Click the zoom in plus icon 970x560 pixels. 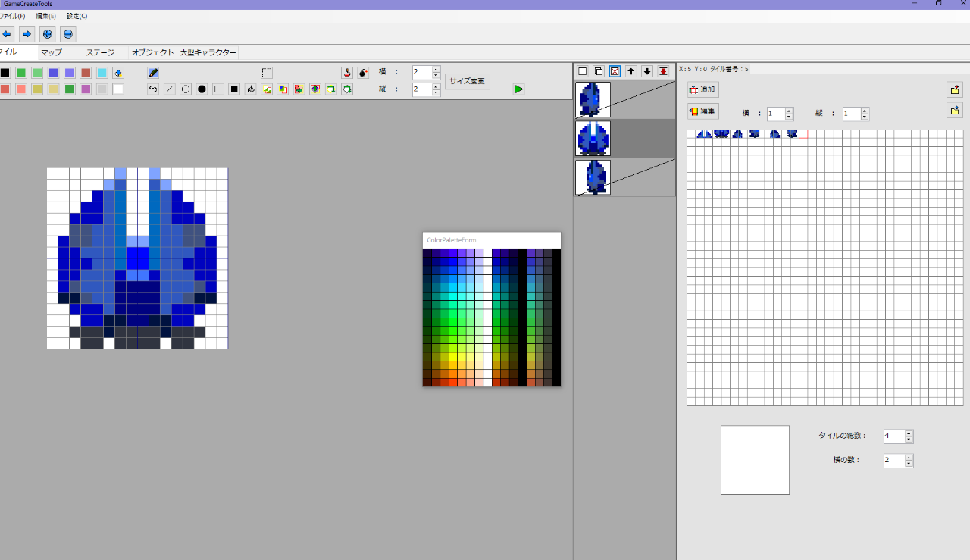pyautogui.click(x=47, y=34)
